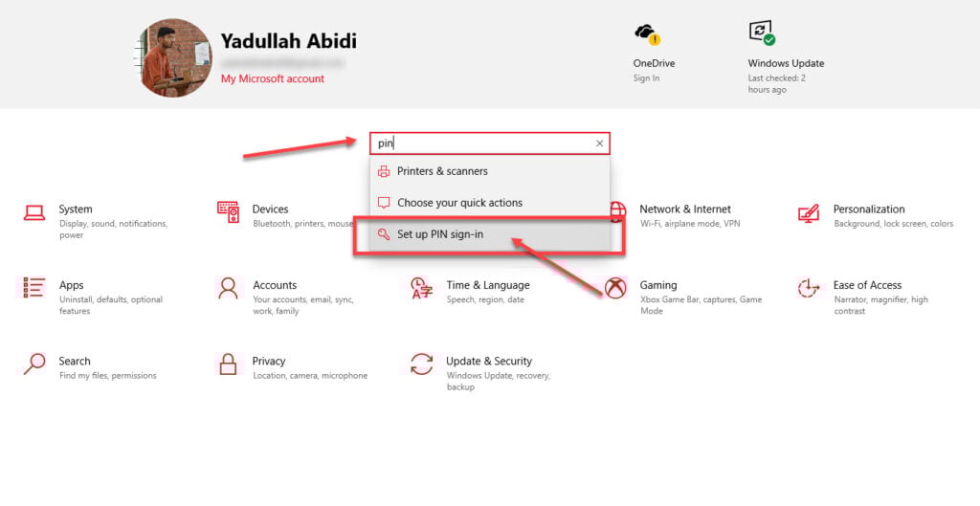
Task: Select the Update & Security sync icon
Action: click(421, 364)
